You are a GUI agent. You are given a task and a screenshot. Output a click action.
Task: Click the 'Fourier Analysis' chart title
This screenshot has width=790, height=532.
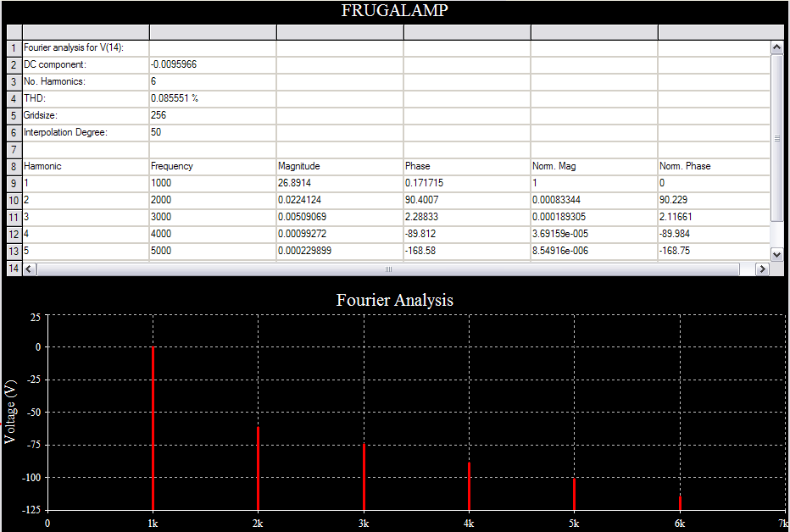[x=394, y=301]
